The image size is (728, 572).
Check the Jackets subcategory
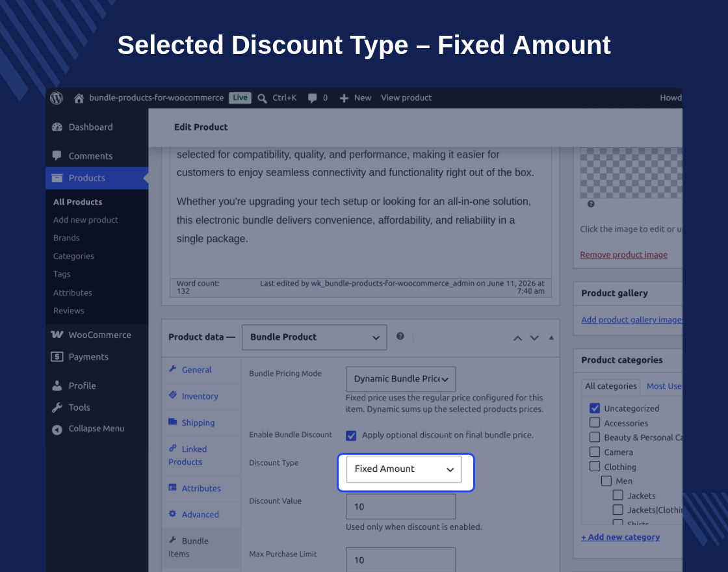pos(618,495)
